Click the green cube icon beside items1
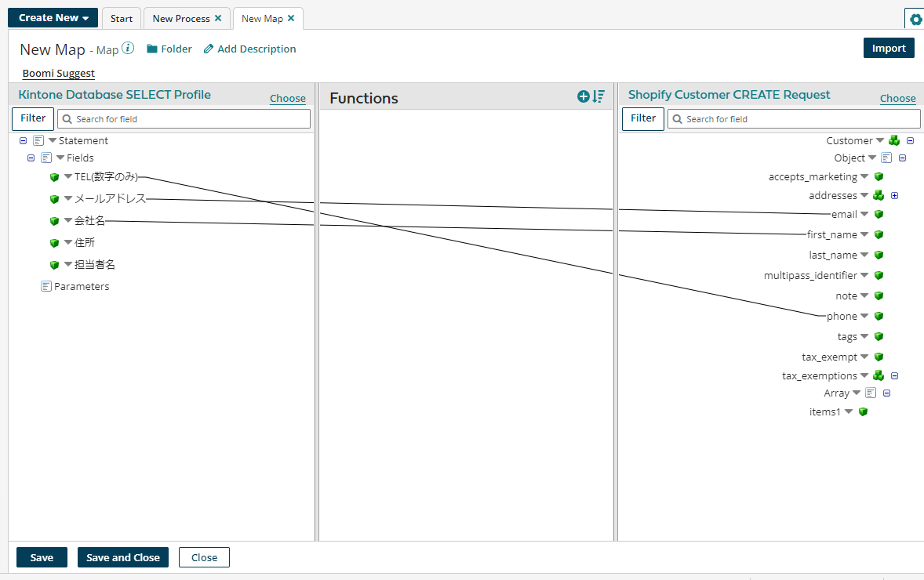Screen dimensions: 924x580 pyautogui.click(x=864, y=411)
